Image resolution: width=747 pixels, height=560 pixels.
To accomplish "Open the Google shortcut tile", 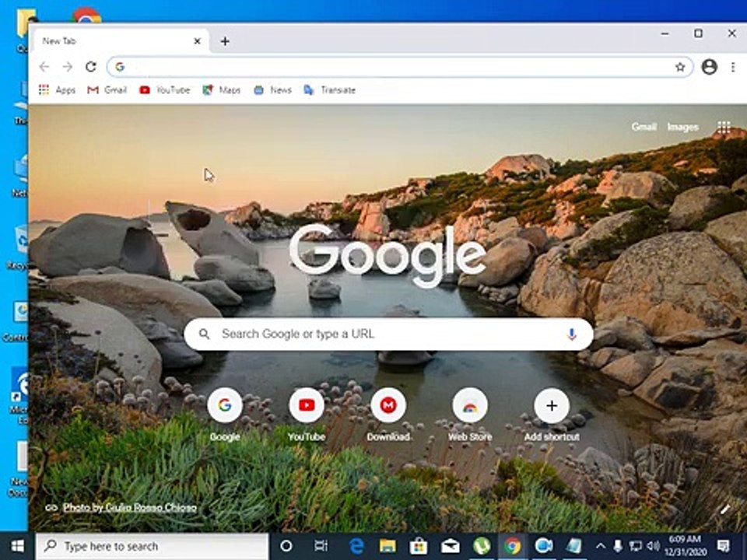I will (x=225, y=414).
